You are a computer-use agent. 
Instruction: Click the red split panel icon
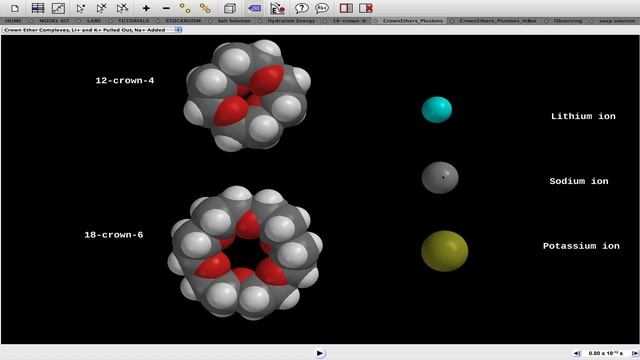coord(346,8)
